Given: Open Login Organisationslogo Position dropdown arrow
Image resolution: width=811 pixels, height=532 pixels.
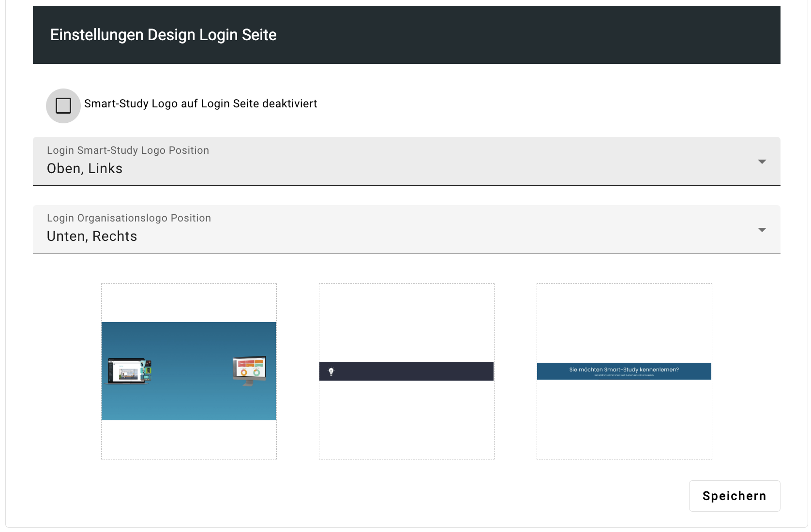Looking at the screenshot, I should (x=762, y=230).
